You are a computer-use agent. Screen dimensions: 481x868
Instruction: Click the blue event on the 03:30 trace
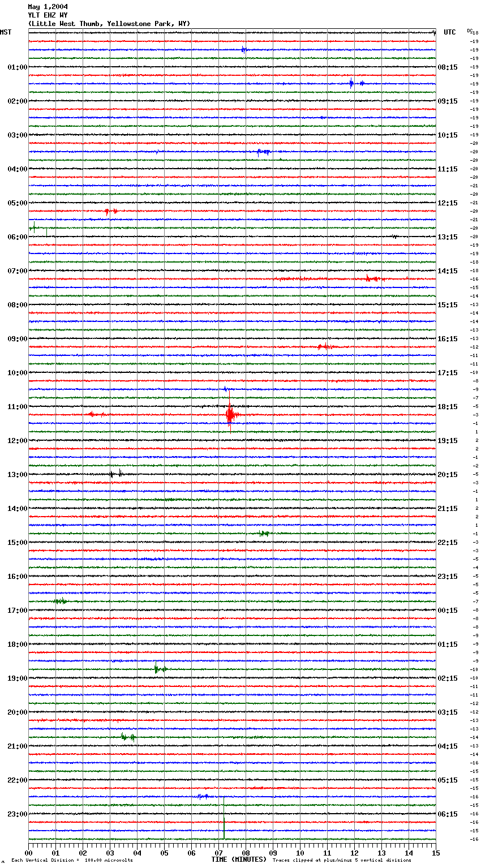(263, 152)
